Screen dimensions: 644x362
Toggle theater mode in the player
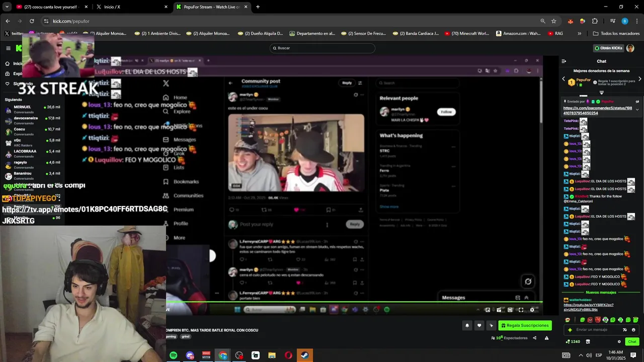(x=510, y=310)
